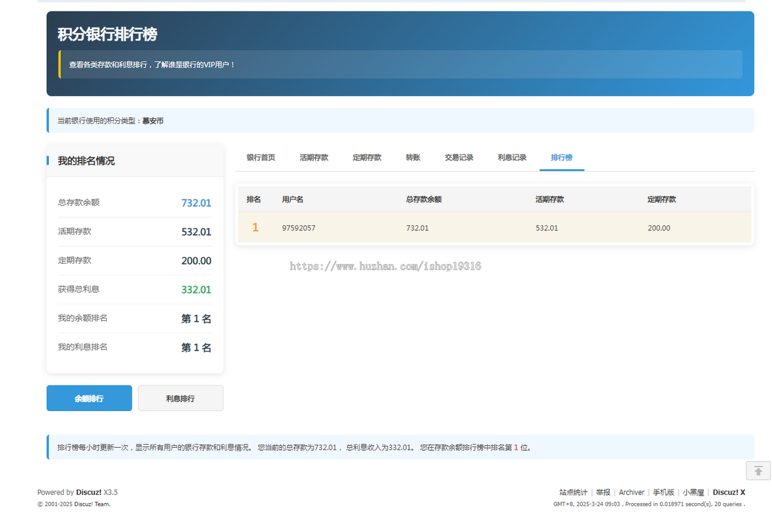The width and height of the screenshot is (772, 532).
Task: Click the 举报 footer link
Action: coord(603,492)
